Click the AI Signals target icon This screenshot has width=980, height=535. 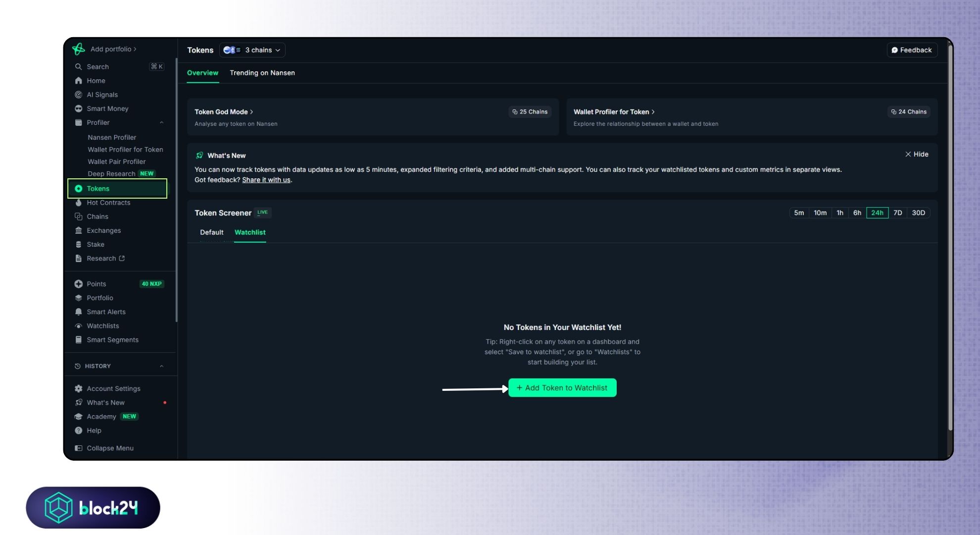[x=78, y=95]
